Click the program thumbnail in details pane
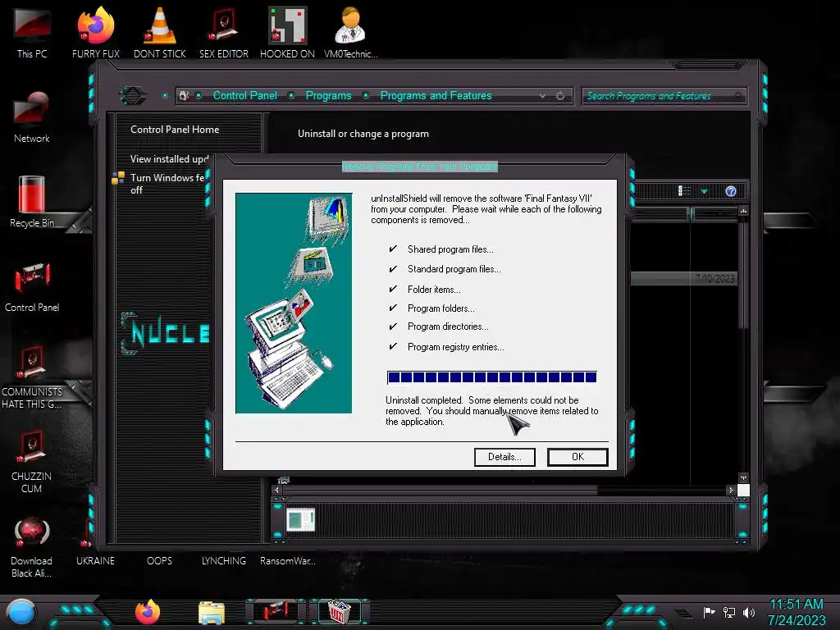The width and height of the screenshot is (840, 630). click(x=300, y=519)
